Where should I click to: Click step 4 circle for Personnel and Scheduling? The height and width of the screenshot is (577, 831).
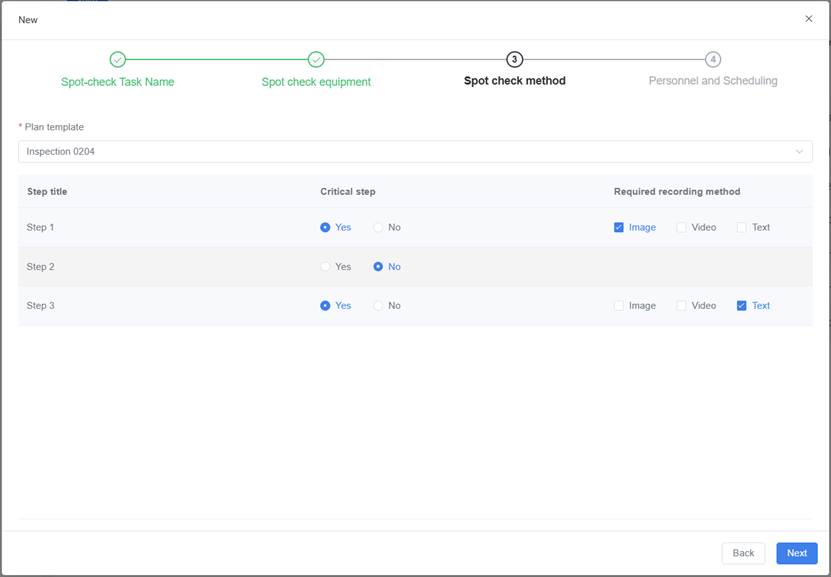click(x=713, y=60)
